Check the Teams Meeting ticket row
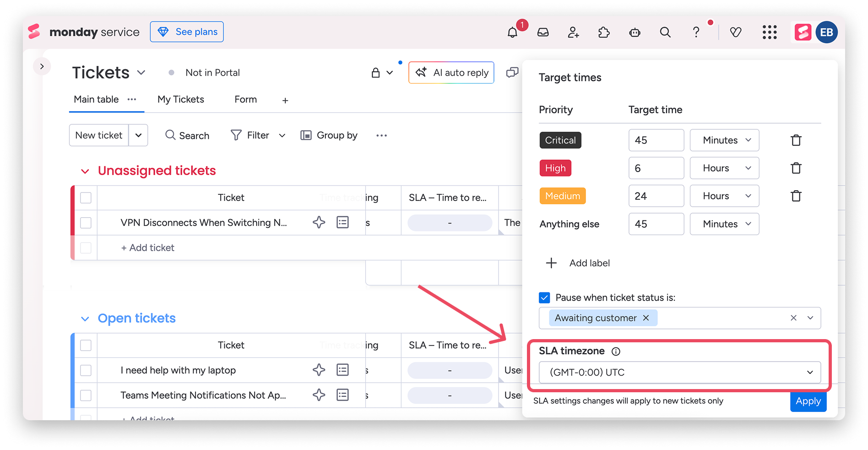This screenshot has height=450, width=868. click(86, 395)
